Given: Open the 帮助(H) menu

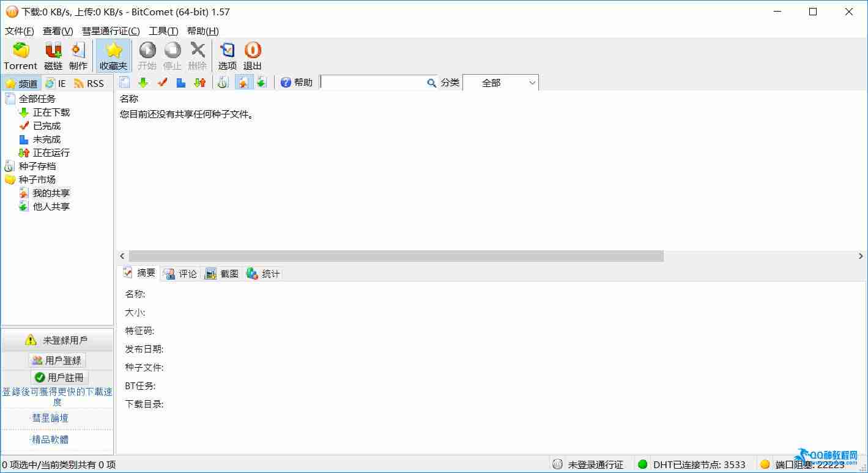Looking at the screenshot, I should pos(202,31).
